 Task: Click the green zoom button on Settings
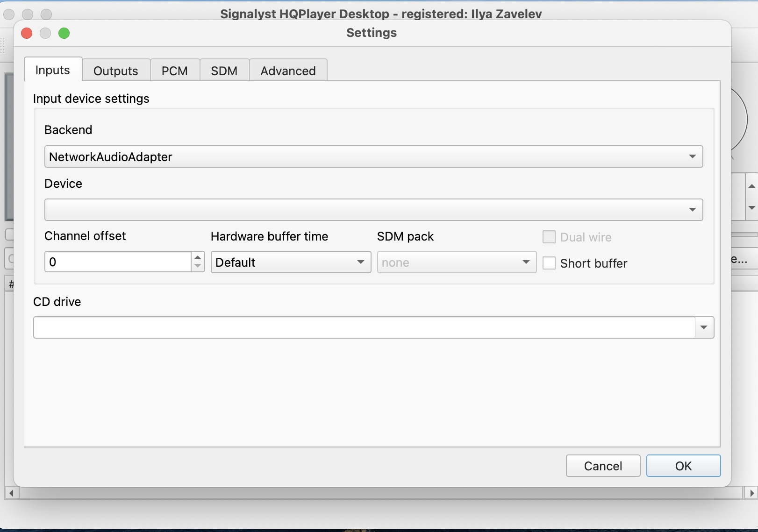[x=64, y=33]
